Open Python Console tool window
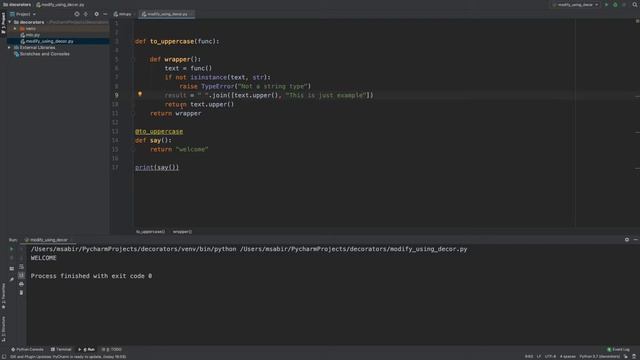The width and height of the screenshot is (640, 360). tap(27, 349)
